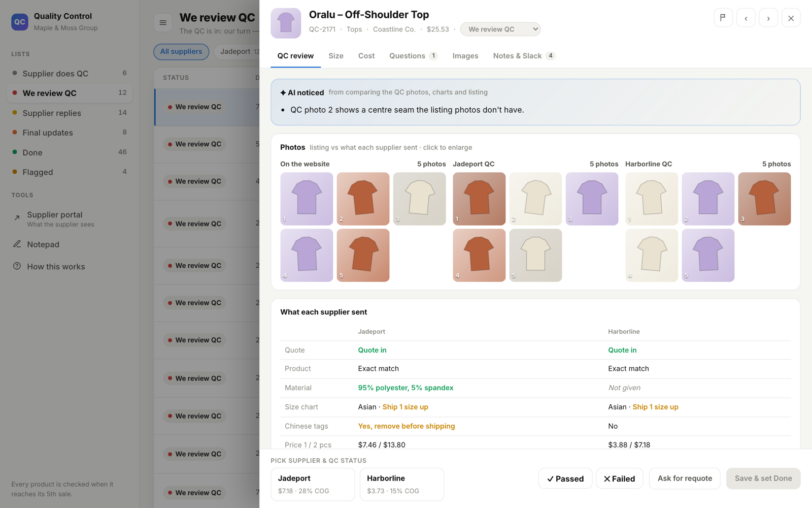Image resolution: width=812 pixels, height=508 pixels.
Task: Open Supplier replies list
Action: click(70, 113)
